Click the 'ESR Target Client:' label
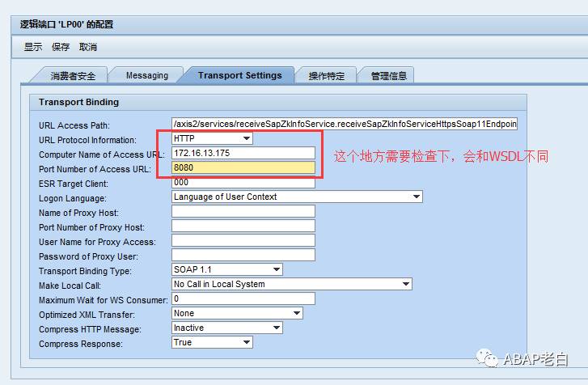This screenshot has width=588, height=385. pos(74,184)
